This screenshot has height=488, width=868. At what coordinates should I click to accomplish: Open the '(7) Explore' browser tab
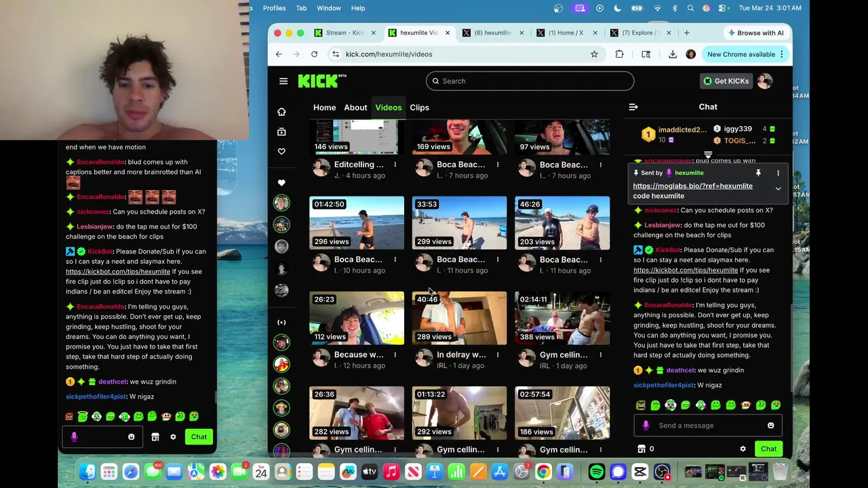[x=640, y=33]
